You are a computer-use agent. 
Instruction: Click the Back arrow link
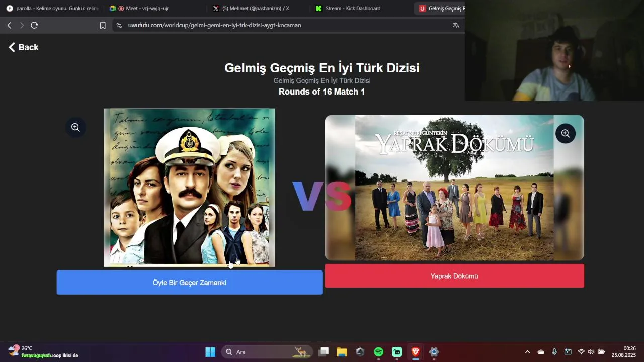click(x=23, y=47)
